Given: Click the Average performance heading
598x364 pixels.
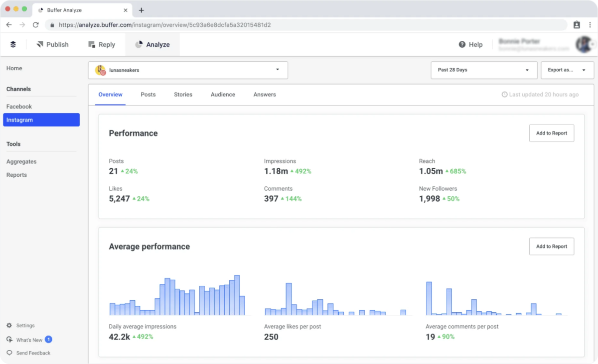Looking at the screenshot, I should [149, 246].
